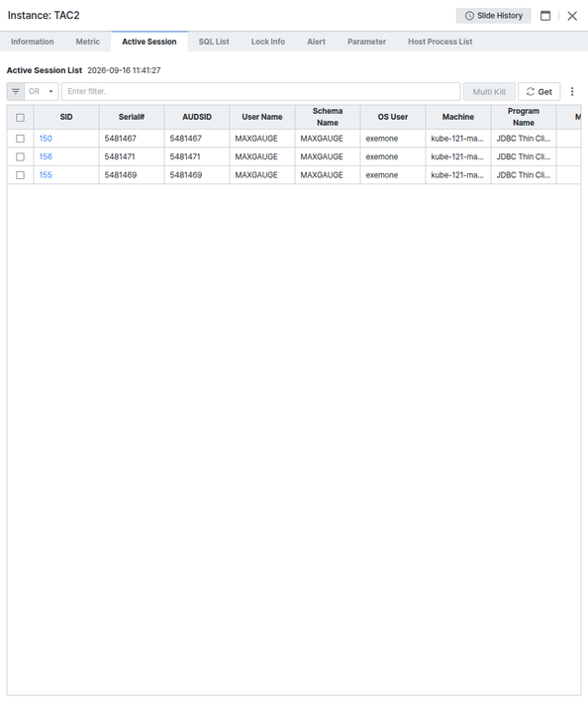
Task: Click the refresh Get button
Action: [x=539, y=91]
